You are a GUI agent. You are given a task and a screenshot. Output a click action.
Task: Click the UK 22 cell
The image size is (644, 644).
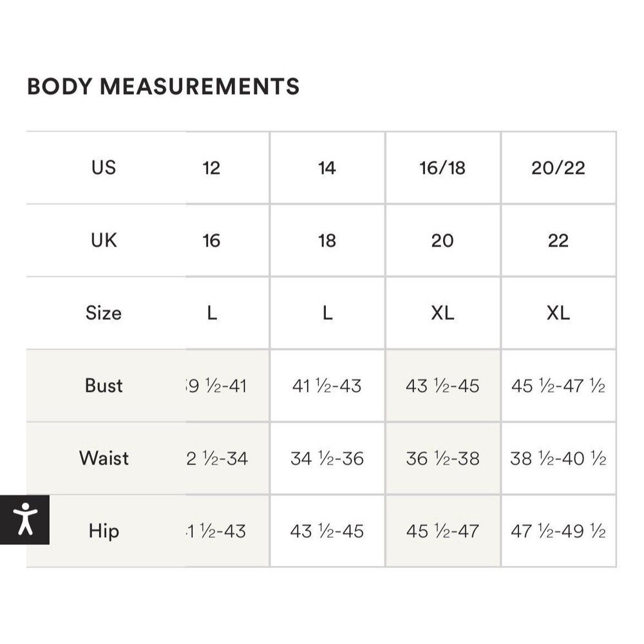click(x=558, y=240)
